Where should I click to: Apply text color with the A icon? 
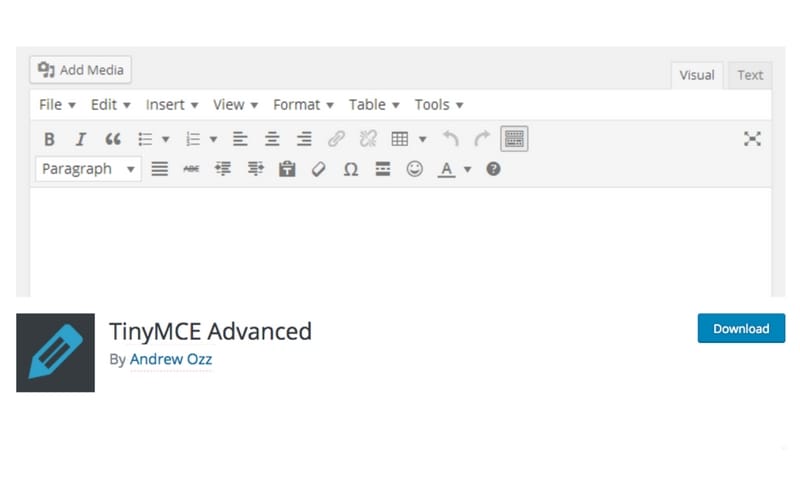(x=446, y=169)
